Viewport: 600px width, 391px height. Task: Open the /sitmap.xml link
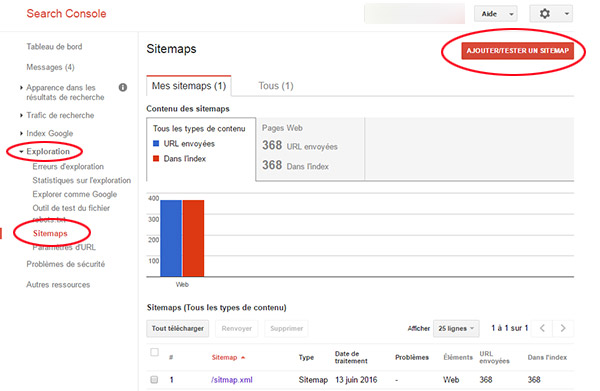click(232, 380)
